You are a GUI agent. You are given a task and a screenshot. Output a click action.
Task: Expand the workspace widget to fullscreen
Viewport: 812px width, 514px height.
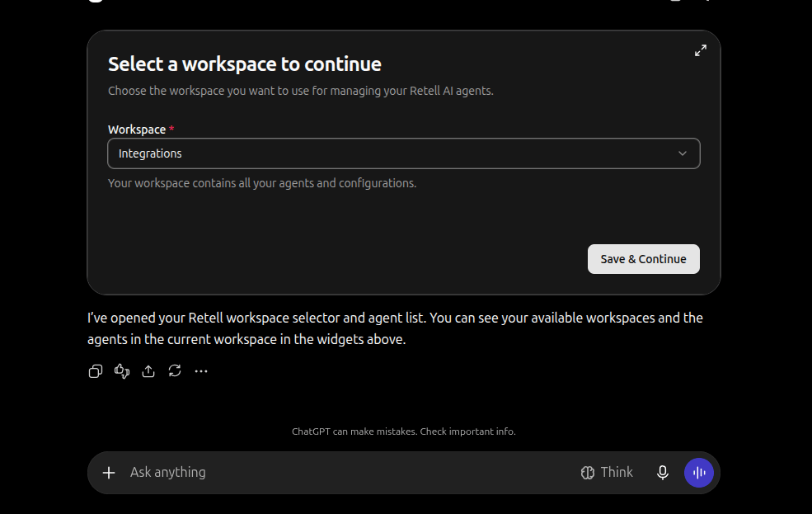(x=700, y=50)
